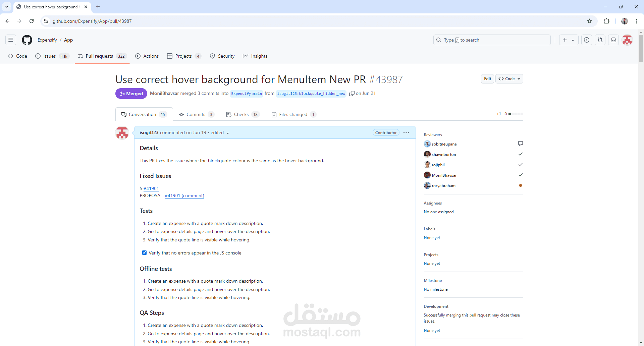
Task: Expand the edited history dropdown
Action: [228, 133]
